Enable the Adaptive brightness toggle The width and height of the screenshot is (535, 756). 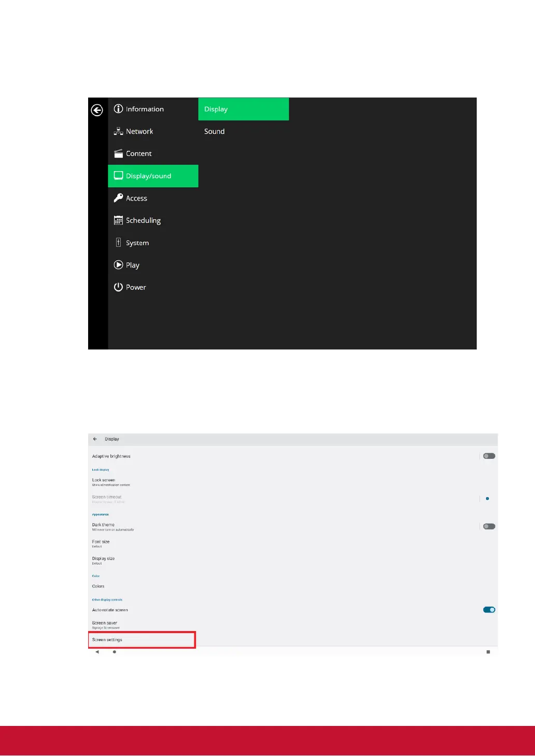pos(489,456)
